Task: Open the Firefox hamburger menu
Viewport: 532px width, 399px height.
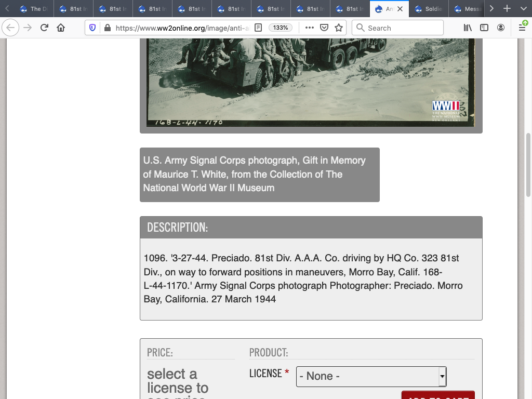Action: [x=522, y=28]
